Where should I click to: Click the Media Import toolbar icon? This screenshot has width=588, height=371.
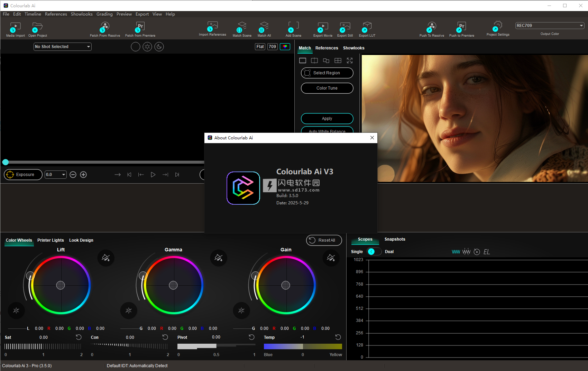pos(16,27)
